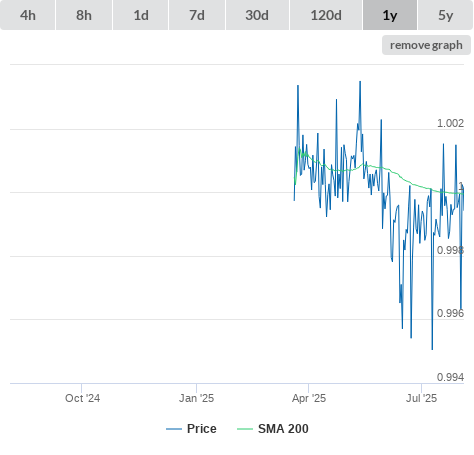Show the 1d price range
This screenshot has width=474, height=455.
[141, 15]
